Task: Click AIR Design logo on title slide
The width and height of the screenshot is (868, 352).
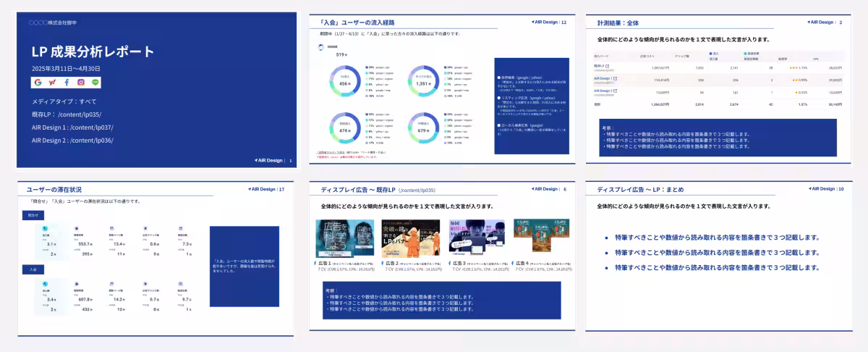Action: click(x=268, y=161)
